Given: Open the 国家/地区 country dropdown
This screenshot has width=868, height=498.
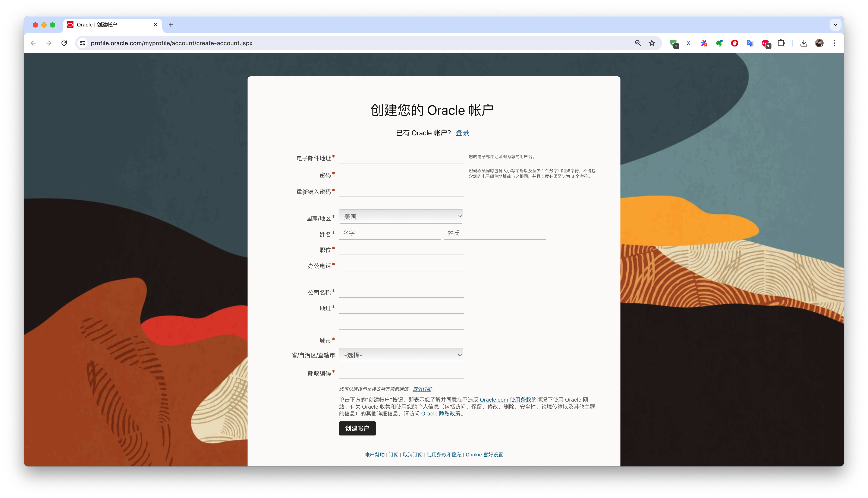Looking at the screenshot, I should [401, 217].
